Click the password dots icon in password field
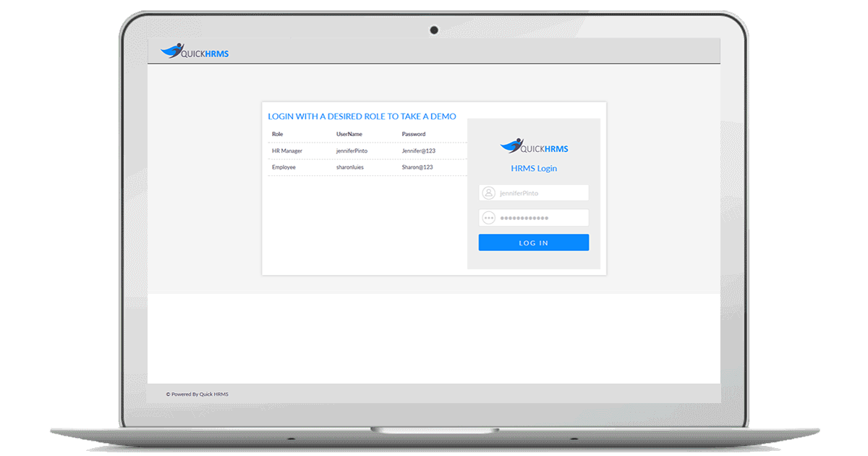The height and width of the screenshot is (456, 868). (489, 218)
